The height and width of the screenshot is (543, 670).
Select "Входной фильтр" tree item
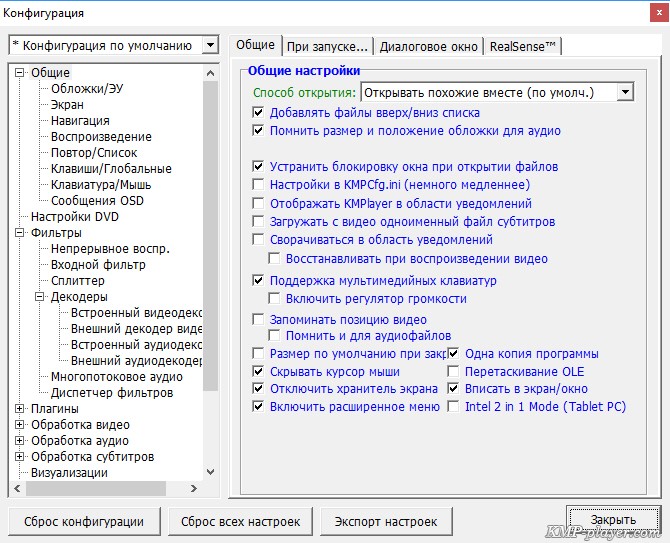pyautogui.click(x=98, y=265)
